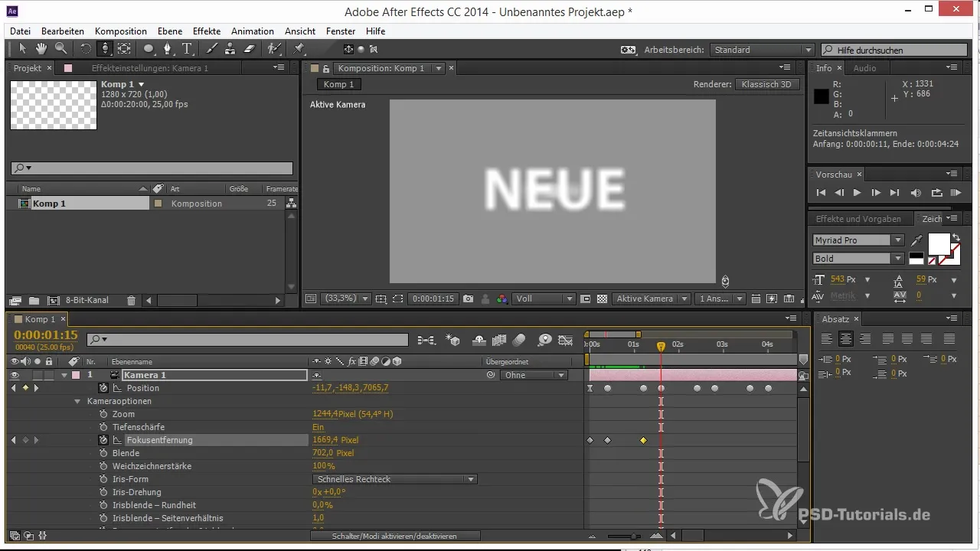Jump to first frame in Vorschau panel
This screenshot has height=551, width=980.
822,193
